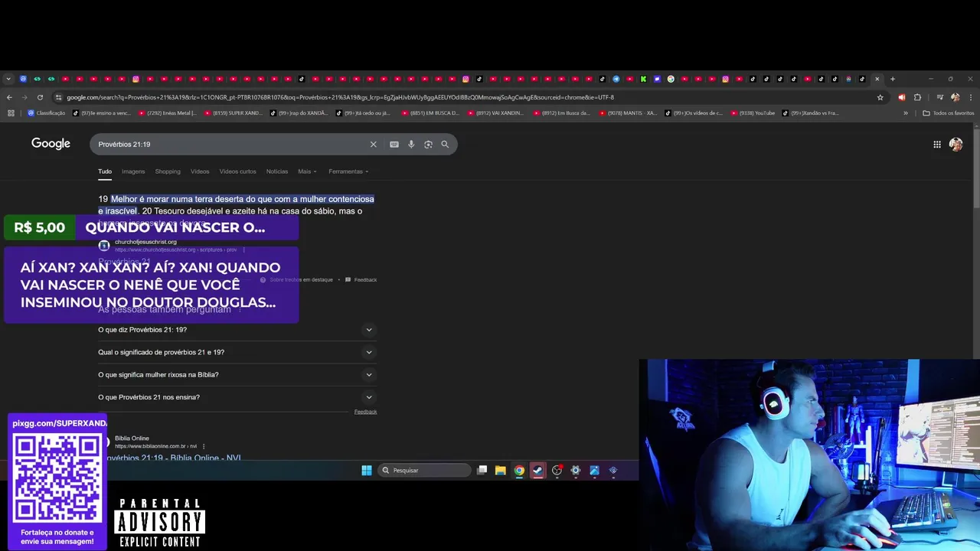This screenshot has height=551, width=980.
Task: Open churchofjesuschrist.org result source
Action: point(145,242)
